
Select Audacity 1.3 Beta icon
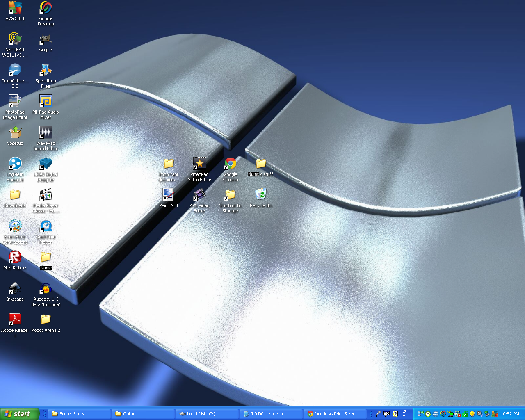click(x=46, y=294)
